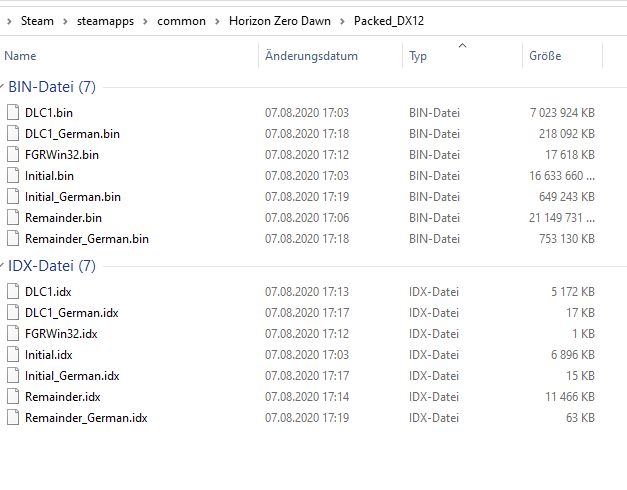This screenshot has height=490, width=627.
Task: Open breadcrumb chevron after Steam
Action: pyautogui.click(x=65, y=21)
